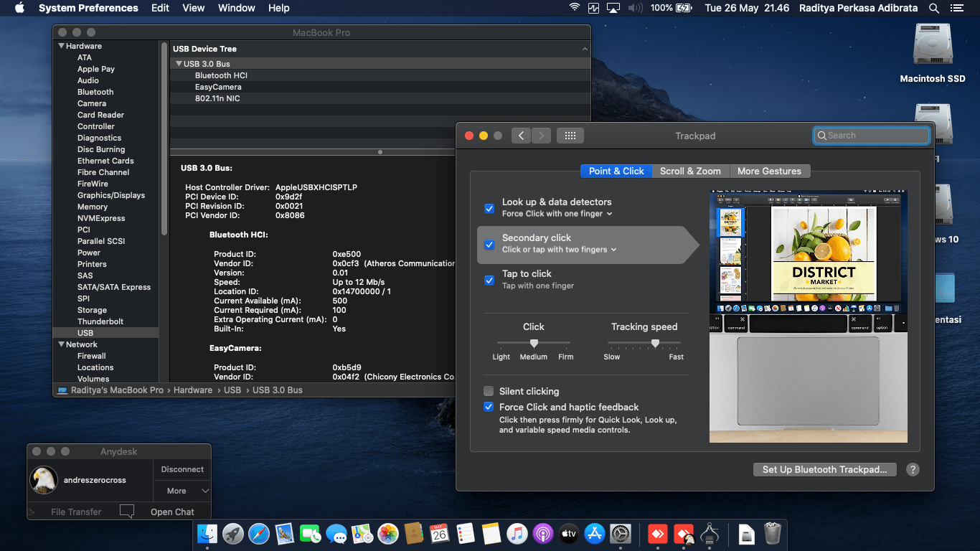Open Finder from the Dock
The height and width of the screenshot is (551, 980).
click(207, 534)
